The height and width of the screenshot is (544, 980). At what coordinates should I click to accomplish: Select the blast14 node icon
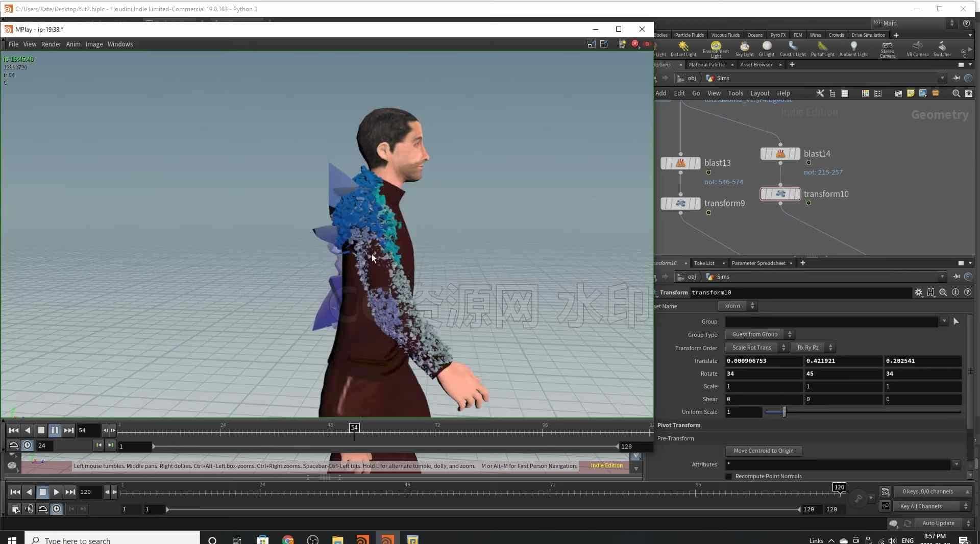[780, 154]
